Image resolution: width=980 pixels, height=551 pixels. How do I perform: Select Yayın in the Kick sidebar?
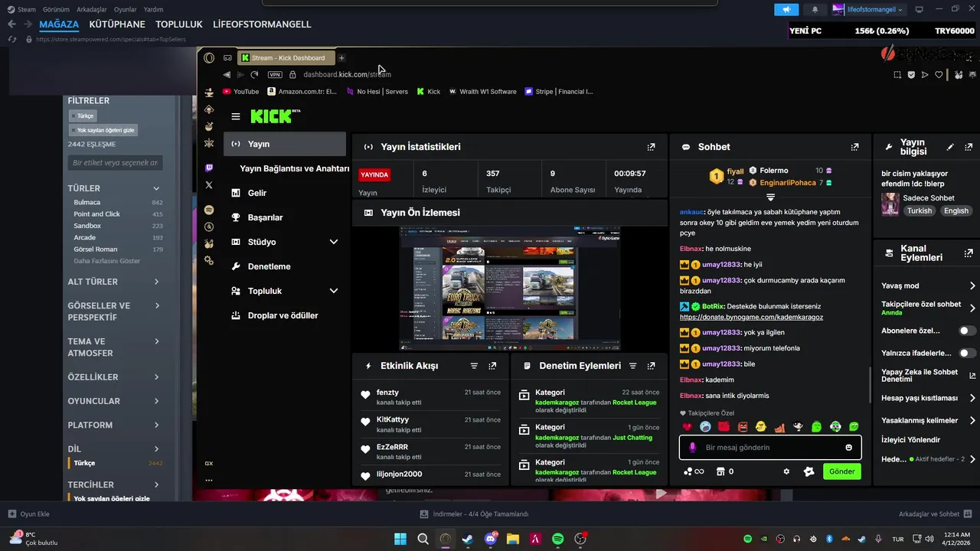[285, 144]
